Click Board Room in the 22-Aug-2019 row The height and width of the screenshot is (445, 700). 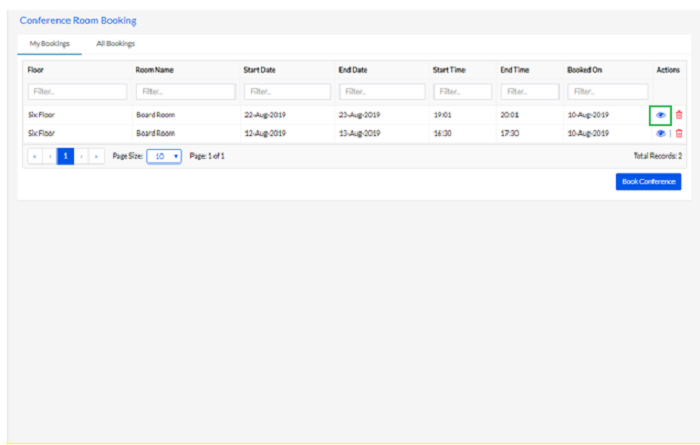coord(155,115)
